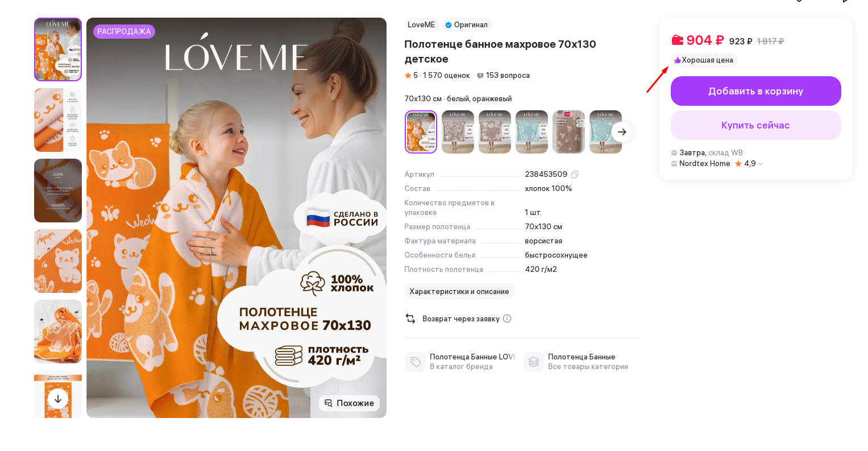Open the return policy info icon

click(x=507, y=318)
